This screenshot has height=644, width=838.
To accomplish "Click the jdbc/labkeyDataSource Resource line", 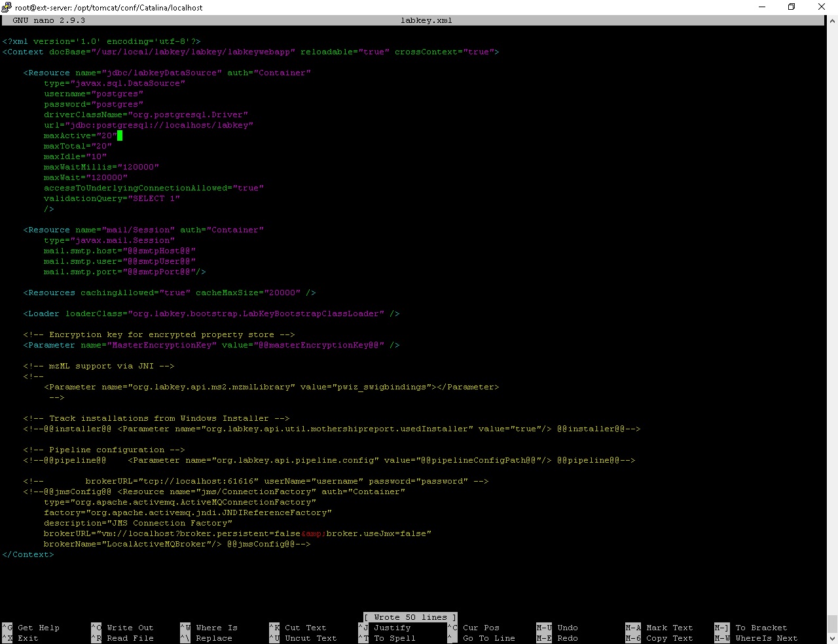I will pyautogui.click(x=167, y=73).
